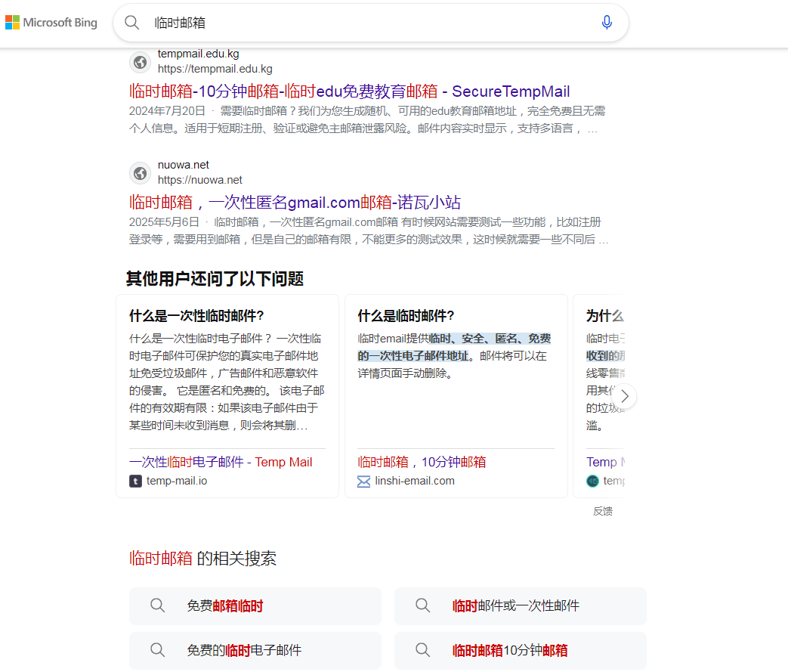
Task: Click the nuowa.net site name
Action: coord(184,165)
